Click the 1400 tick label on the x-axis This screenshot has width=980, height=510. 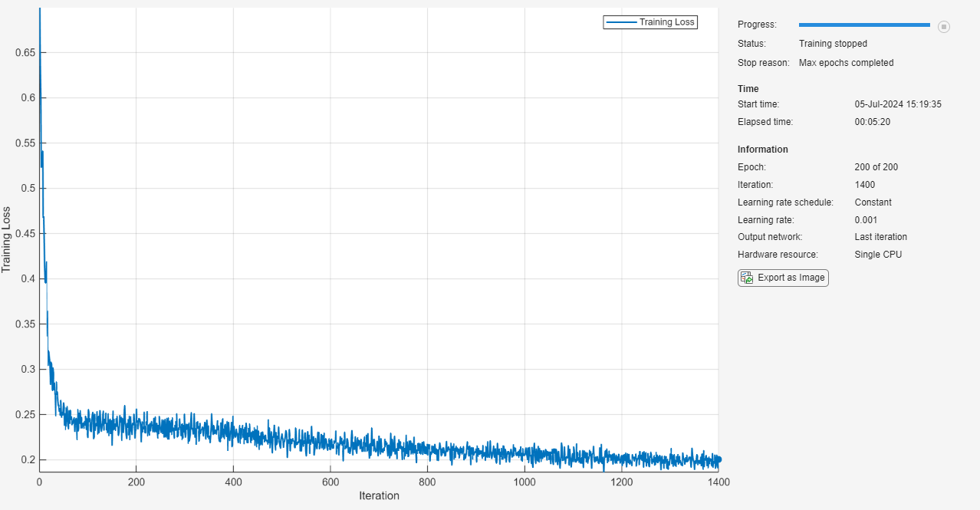[x=718, y=482]
